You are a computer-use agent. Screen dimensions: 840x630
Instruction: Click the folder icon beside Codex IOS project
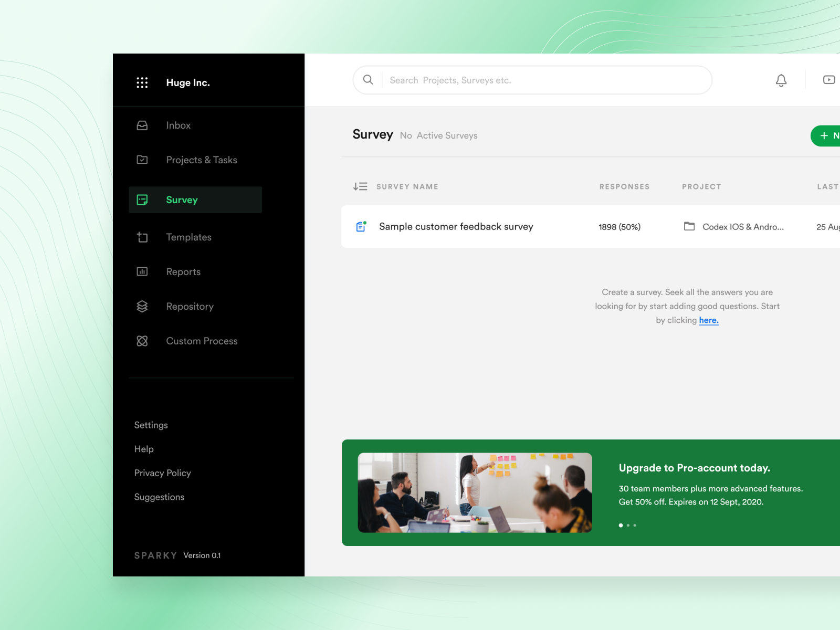pos(690,227)
